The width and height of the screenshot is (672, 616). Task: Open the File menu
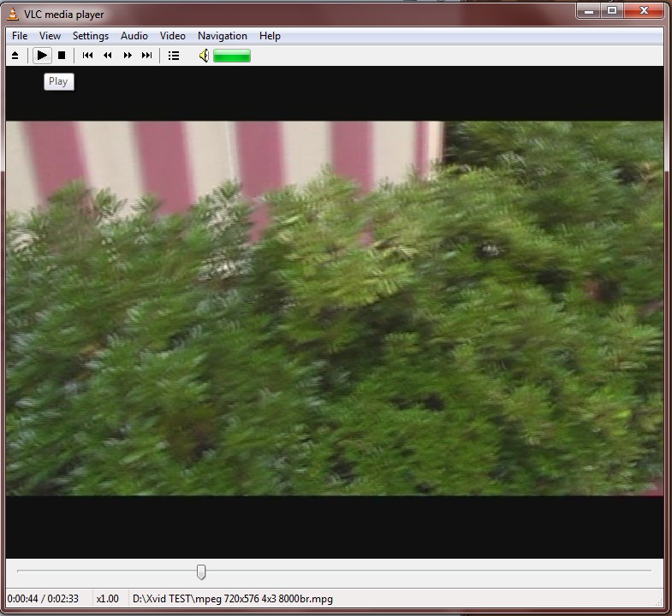[20, 36]
